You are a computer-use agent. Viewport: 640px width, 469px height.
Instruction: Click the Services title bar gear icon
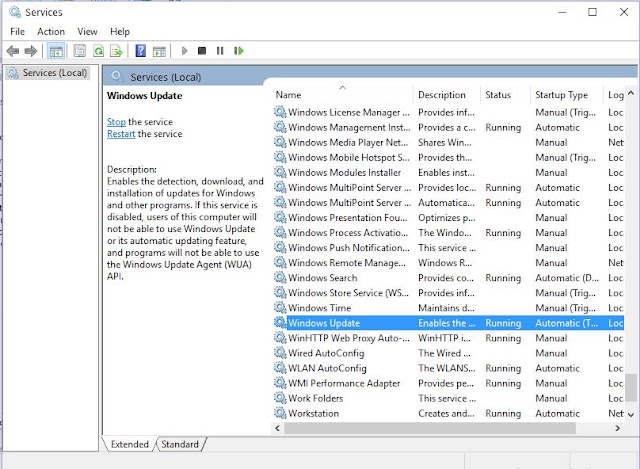pyautogui.click(x=15, y=12)
